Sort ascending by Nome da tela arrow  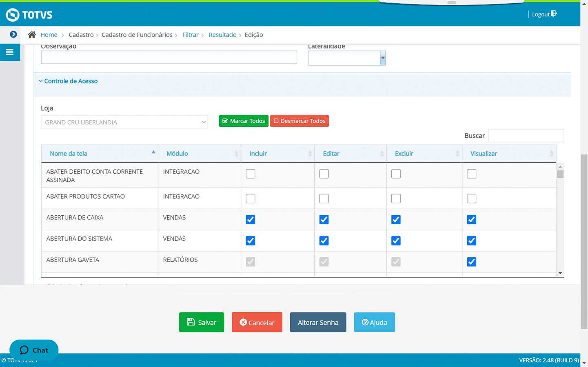click(153, 152)
